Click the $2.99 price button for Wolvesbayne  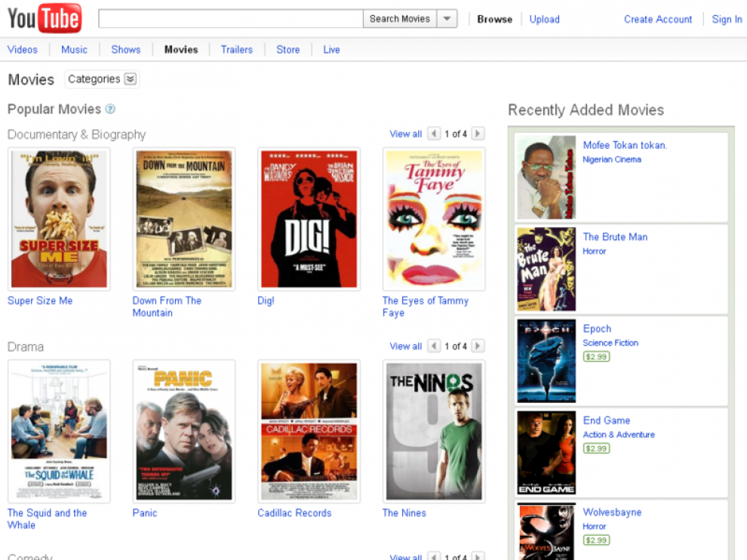pos(596,540)
